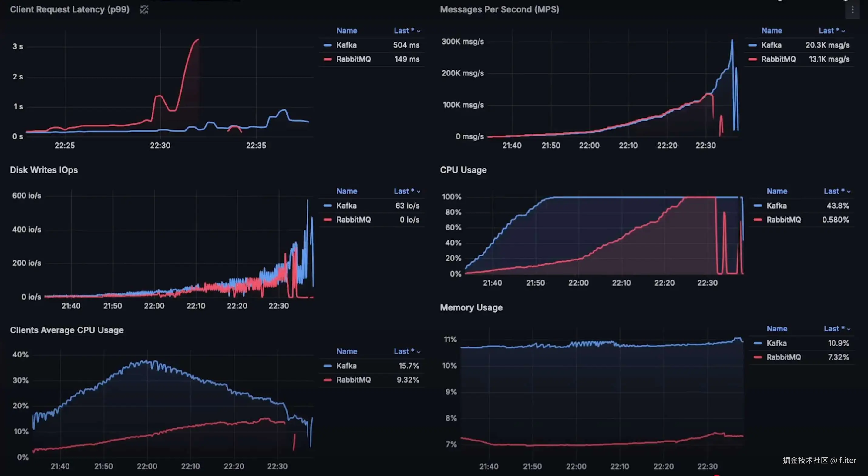The height and width of the screenshot is (476, 868).
Task: Toggle RabbitMQ series in Client Request Latency legend
Action: (x=353, y=59)
